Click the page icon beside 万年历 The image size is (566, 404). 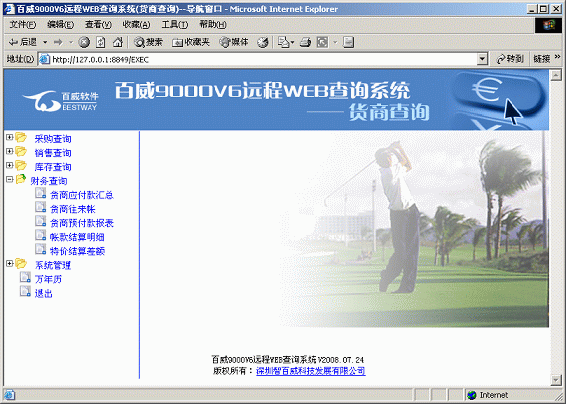click(25, 277)
